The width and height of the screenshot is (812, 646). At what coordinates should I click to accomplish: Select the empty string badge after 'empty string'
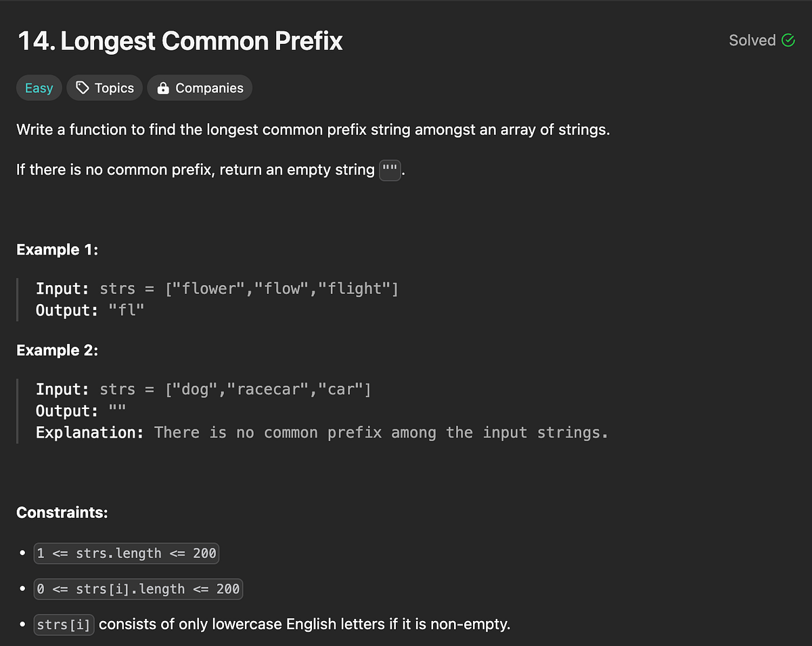click(x=389, y=170)
